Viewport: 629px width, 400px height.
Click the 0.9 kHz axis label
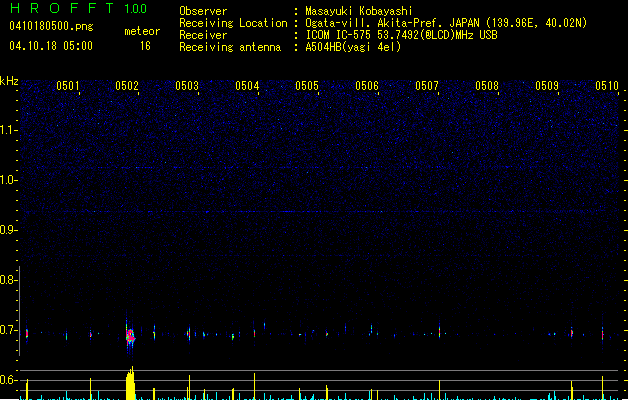click(x=8, y=230)
